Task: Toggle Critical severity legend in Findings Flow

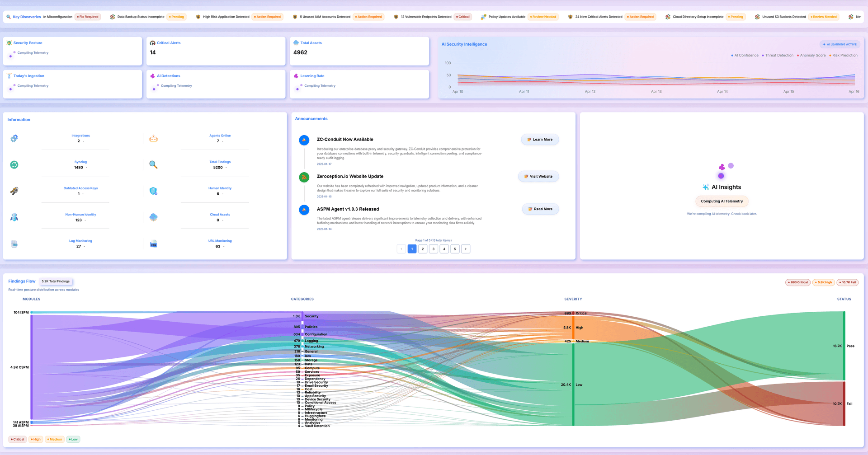Action: coord(18,439)
